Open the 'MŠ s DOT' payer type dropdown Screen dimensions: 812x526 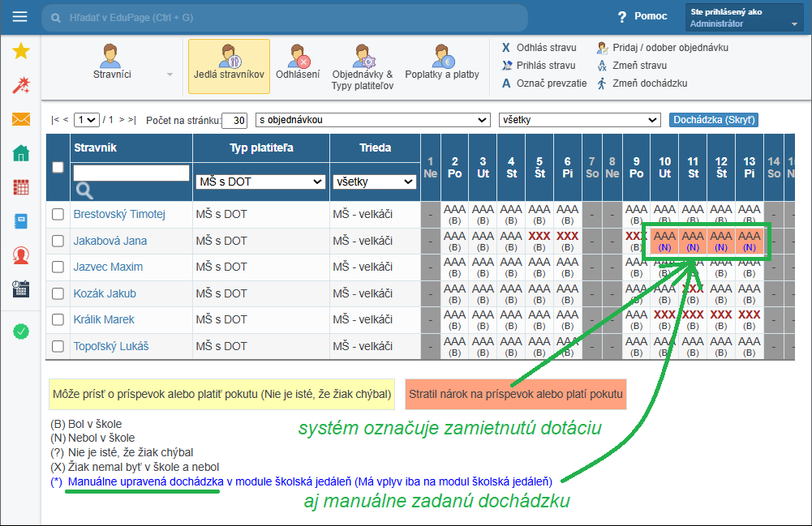(260, 182)
